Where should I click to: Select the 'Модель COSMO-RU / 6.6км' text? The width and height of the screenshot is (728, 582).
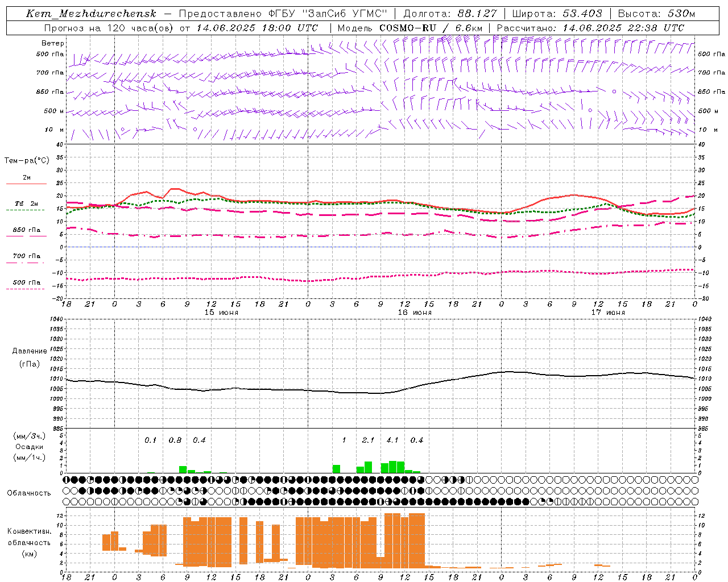410,28
